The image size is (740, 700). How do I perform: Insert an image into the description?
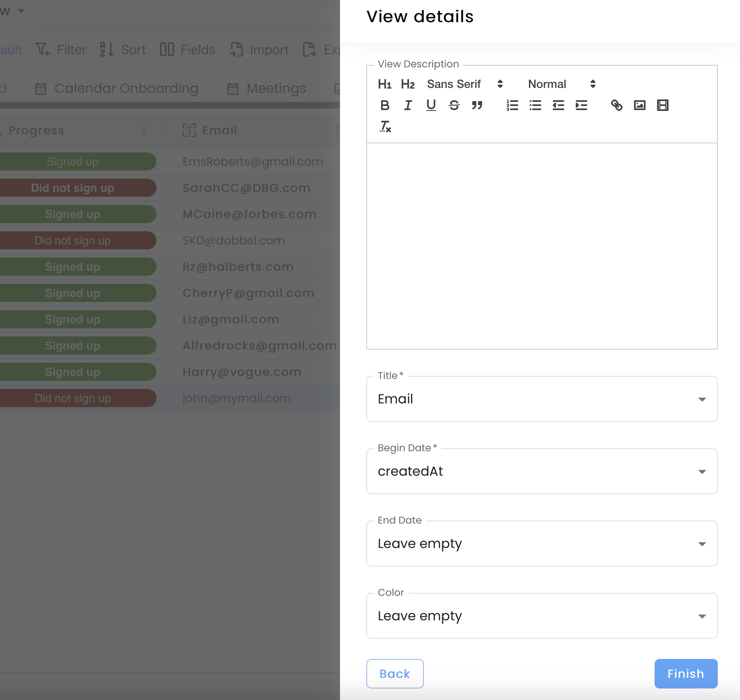click(x=640, y=105)
